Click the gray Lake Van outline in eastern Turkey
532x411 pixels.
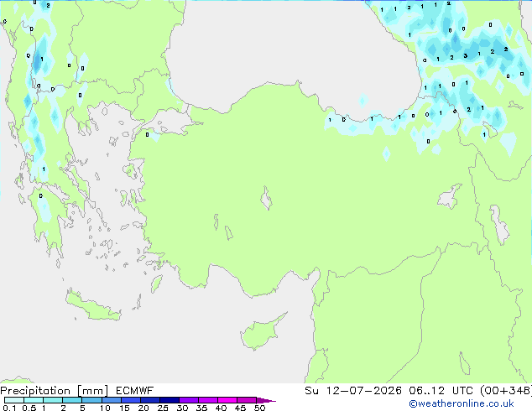pos(450,196)
